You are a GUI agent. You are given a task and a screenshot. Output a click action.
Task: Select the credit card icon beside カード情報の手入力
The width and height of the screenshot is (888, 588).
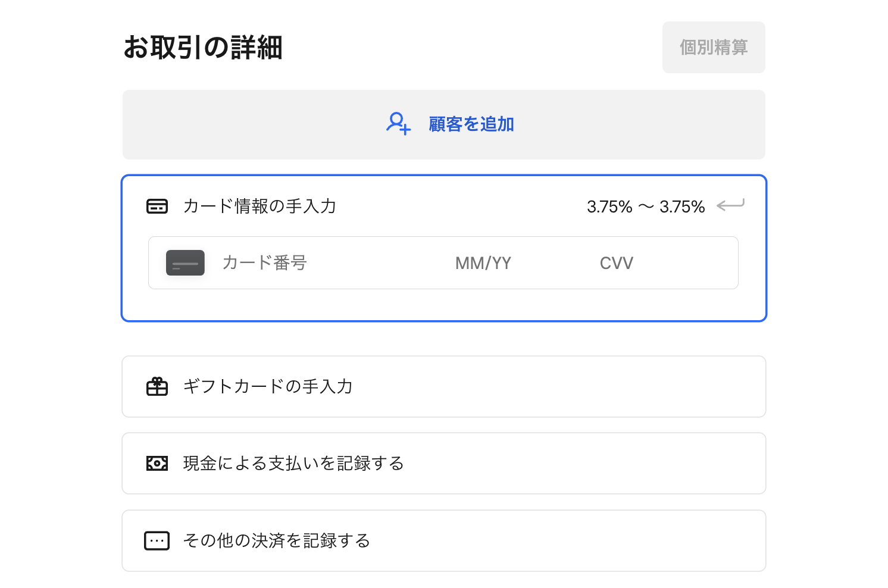pos(157,206)
